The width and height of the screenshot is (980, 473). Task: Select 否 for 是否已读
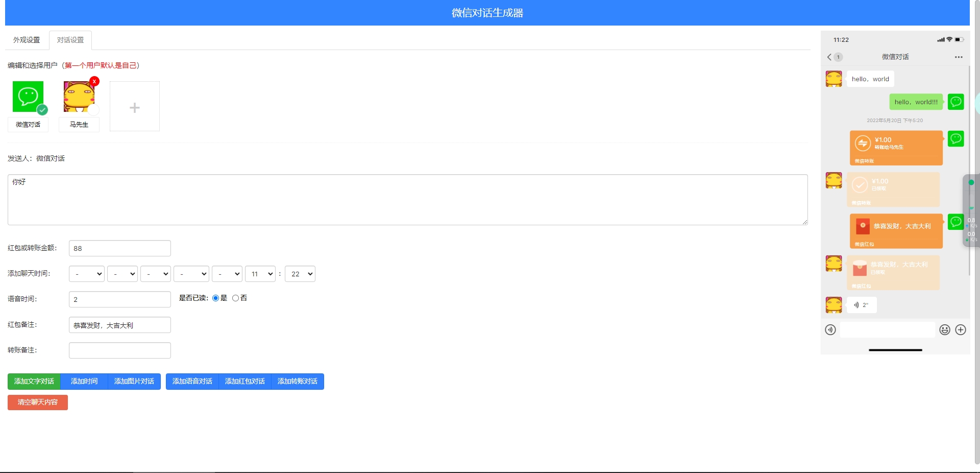coord(235,298)
